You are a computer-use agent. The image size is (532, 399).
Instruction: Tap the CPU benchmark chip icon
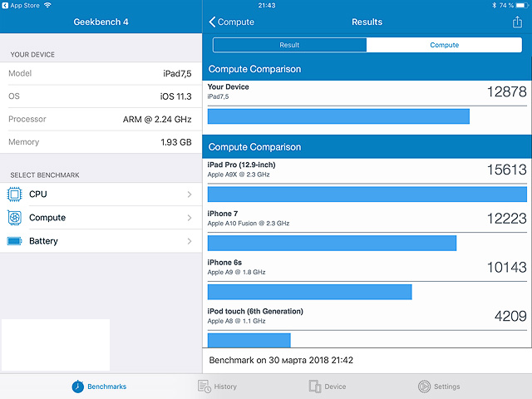tap(14, 195)
